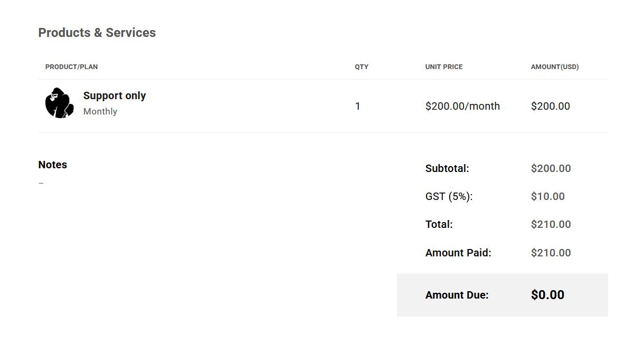This screenshot has height=345, width=644.
Task: Click the Notes heading
Action: [53, 165]
